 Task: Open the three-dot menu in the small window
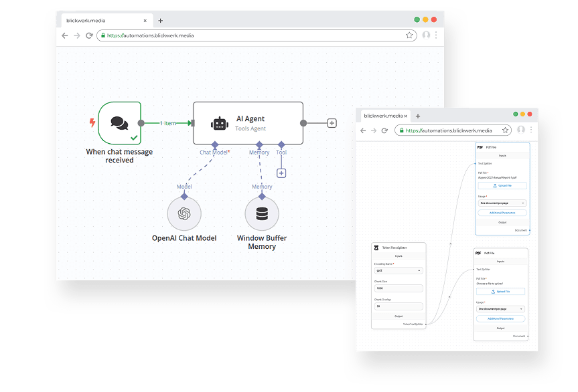pos(531,130)
